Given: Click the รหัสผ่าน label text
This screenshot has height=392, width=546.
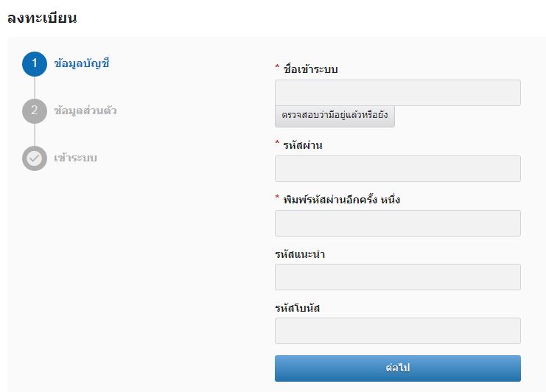Looking at the screenshot, I should click(x=303, y=145).
